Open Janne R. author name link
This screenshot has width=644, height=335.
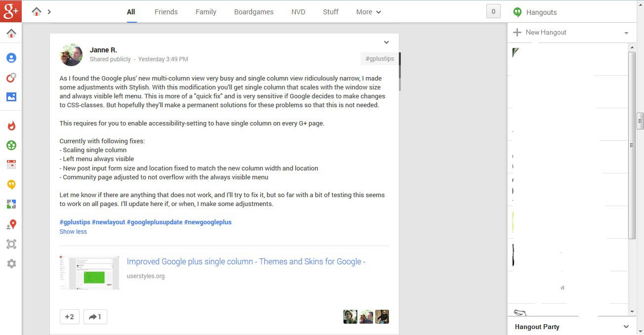point(103,50)
